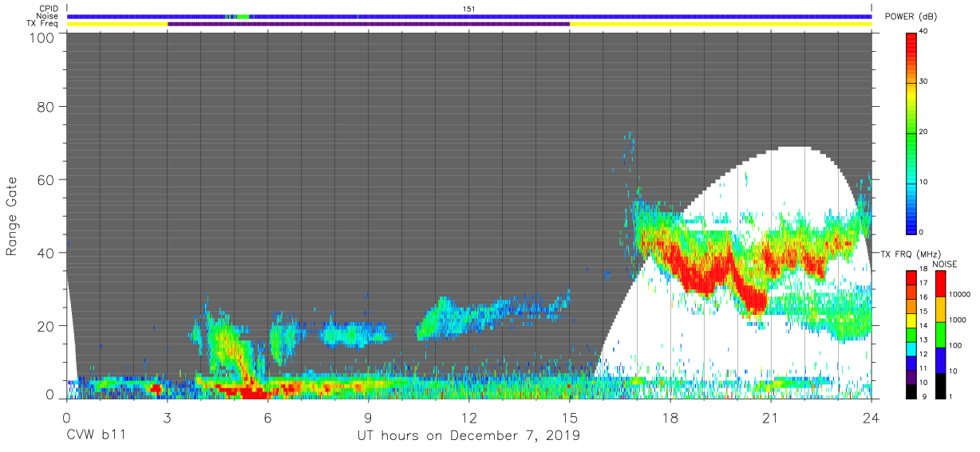Click the y-axis tick label 20
This screenshot has height=452, width=980.
click(45, 326)
